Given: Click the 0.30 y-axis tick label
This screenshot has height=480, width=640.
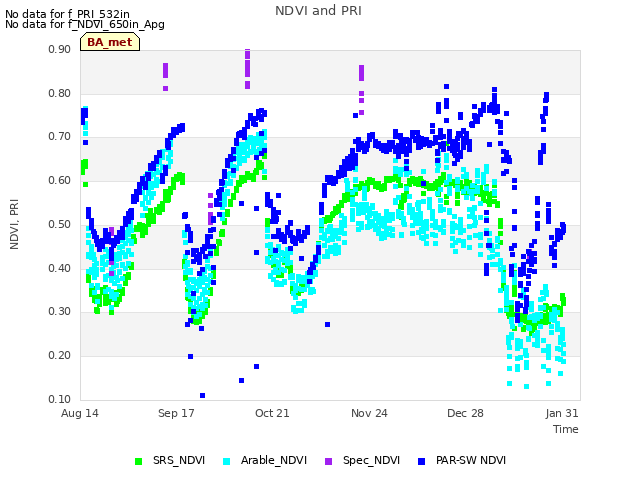Looking at the screenshot, I should (x=60, y=311).
